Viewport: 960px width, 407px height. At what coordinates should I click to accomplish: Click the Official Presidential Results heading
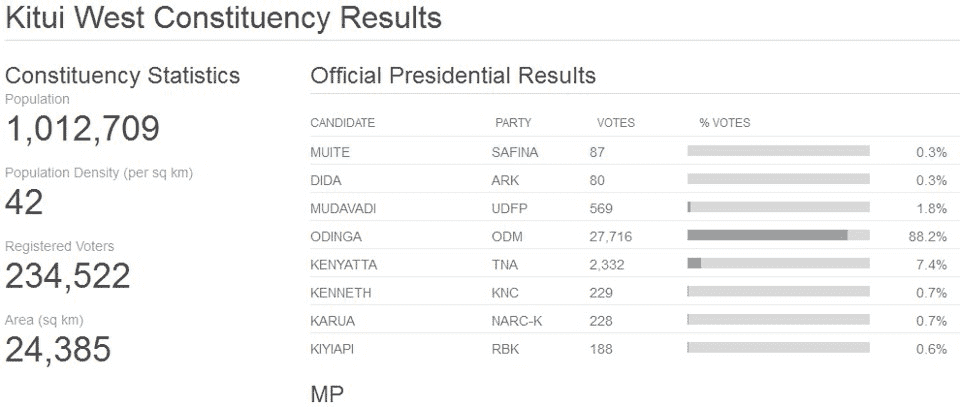453,75
